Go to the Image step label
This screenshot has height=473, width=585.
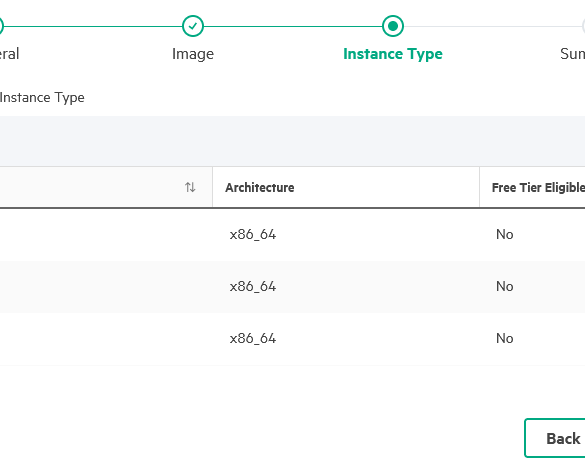tap(193, 54)
